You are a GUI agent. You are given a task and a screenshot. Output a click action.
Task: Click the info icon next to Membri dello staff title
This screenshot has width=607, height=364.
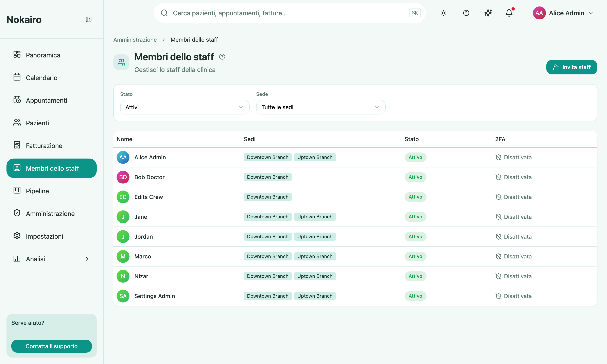tap(222, 57)
